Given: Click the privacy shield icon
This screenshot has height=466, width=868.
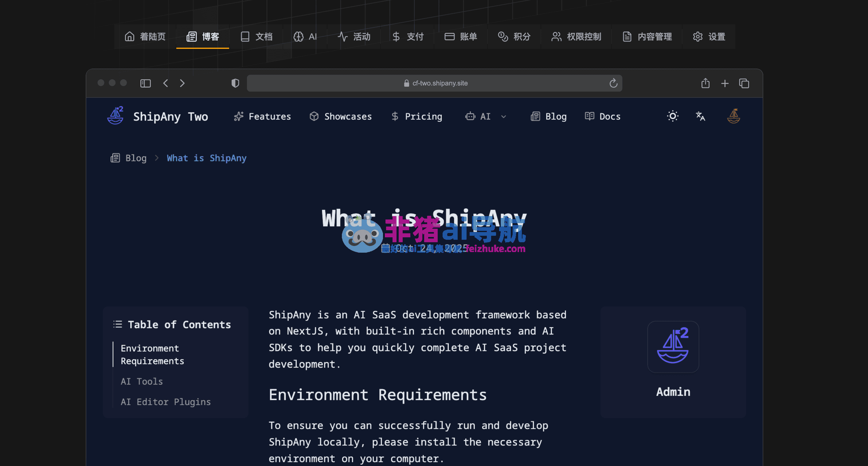Looking at the screenshot, I should pos(235,83).
